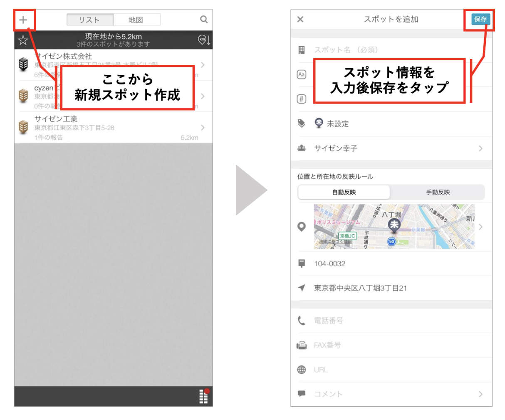Tap the 保存 save button

click(x=480, y=19)
